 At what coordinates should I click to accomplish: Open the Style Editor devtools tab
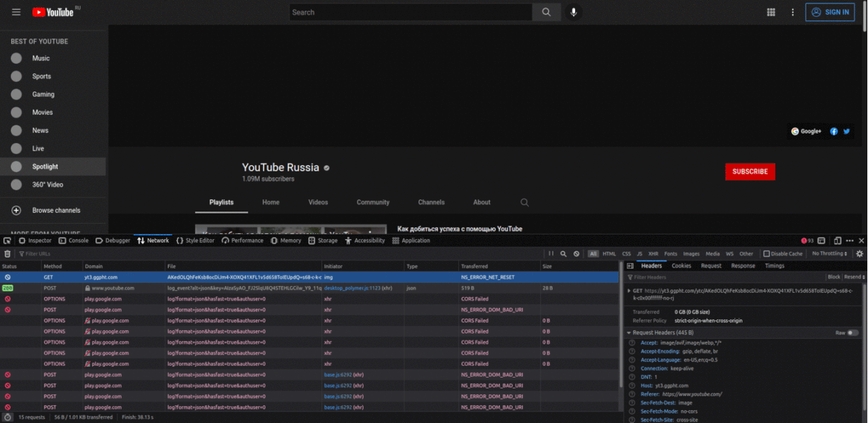(x=195, y=241)
